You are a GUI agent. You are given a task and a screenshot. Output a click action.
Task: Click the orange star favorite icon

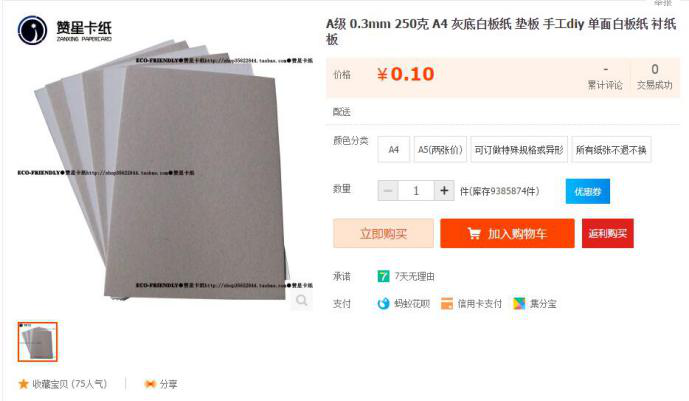(23, 384)
